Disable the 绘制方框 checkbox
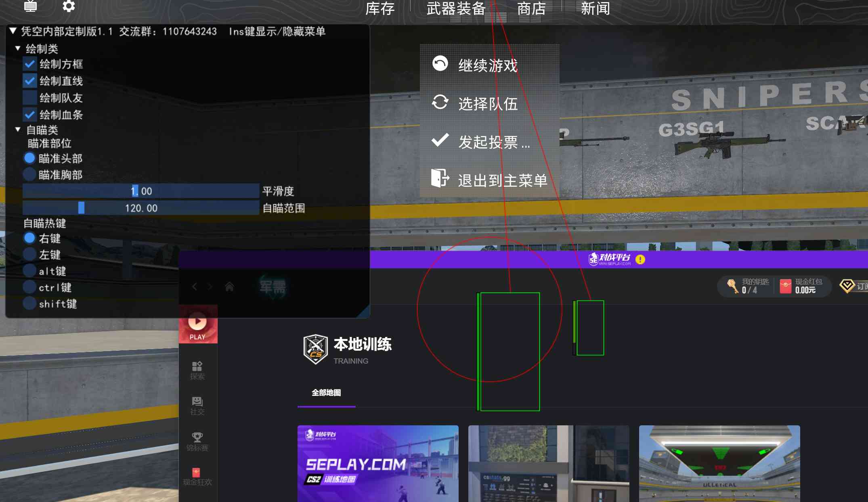 click(29, 64)
